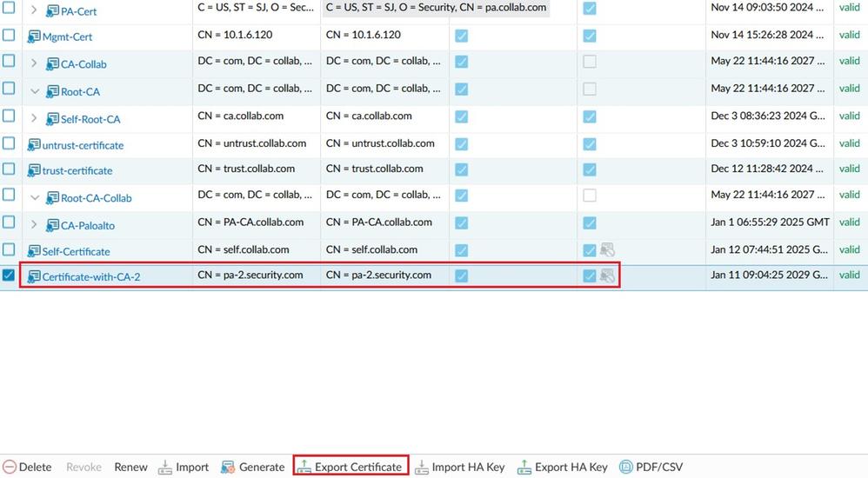This screenshot has width=868, height=478.
Task: Expand the PA-Cert certificate tree
Action: [34, 10]
